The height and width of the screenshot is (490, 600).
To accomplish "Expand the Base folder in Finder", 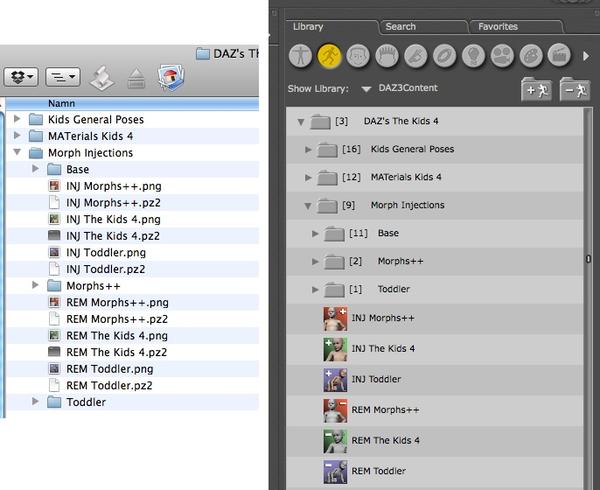I will point(35,168).
